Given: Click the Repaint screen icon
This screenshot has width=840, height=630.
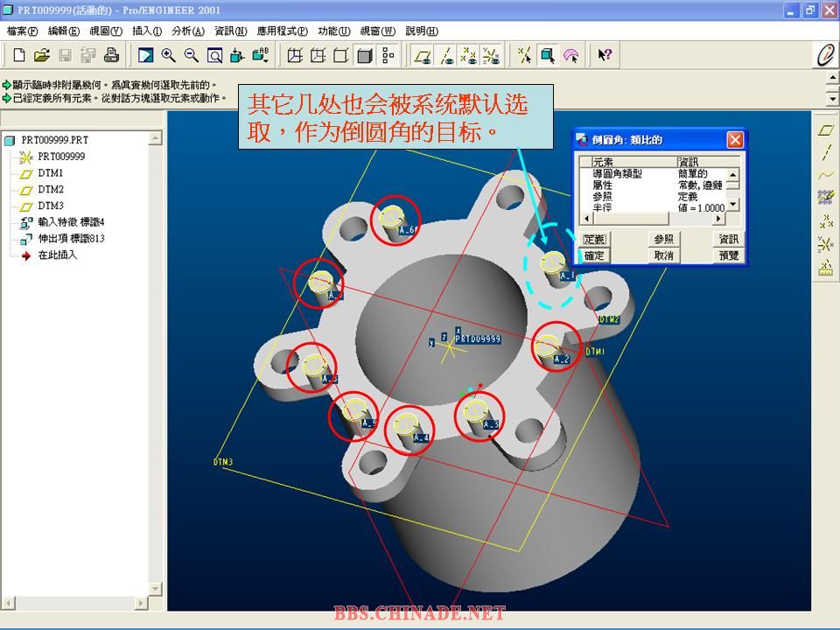Looking at the screenshot, I should (146, 55).
